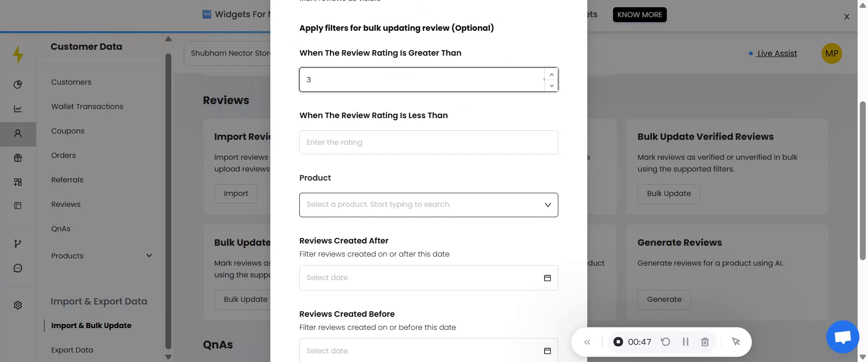Increase rating with the up stepper arrow
The image size is (868, 362).
click(x=552, y=74)
